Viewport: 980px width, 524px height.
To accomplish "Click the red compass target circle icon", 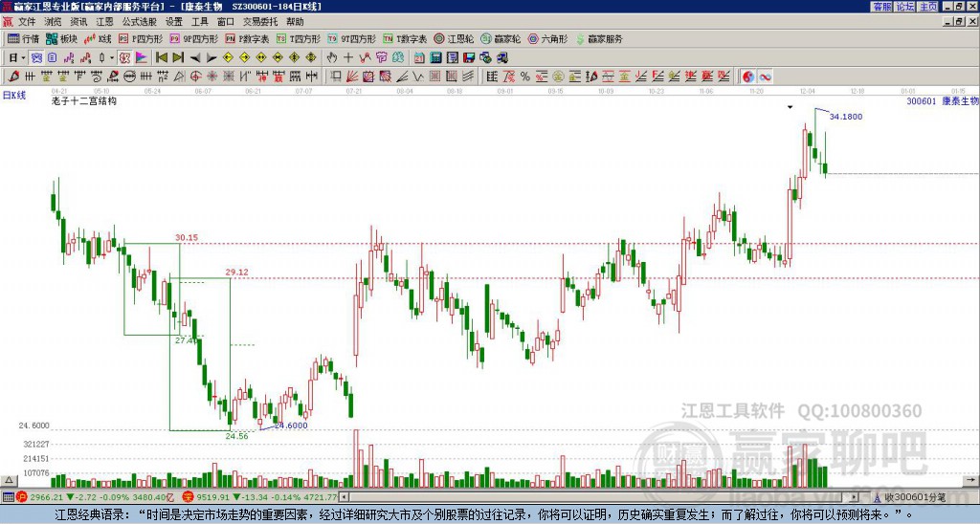I will coord(195,76).
